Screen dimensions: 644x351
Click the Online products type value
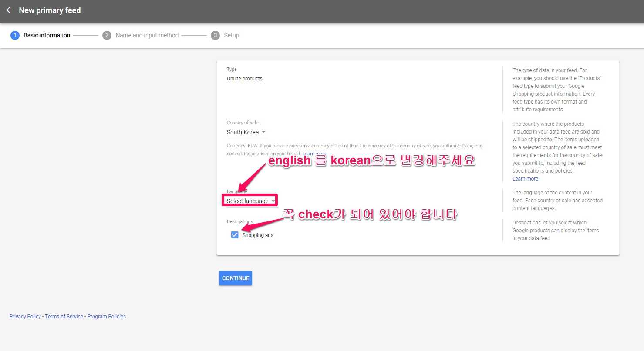(244, 79)
